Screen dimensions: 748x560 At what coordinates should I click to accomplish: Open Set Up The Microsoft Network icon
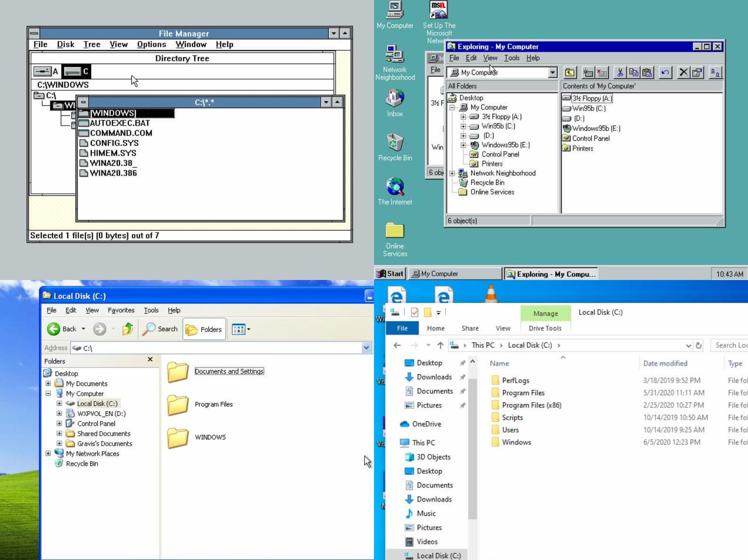439,22
